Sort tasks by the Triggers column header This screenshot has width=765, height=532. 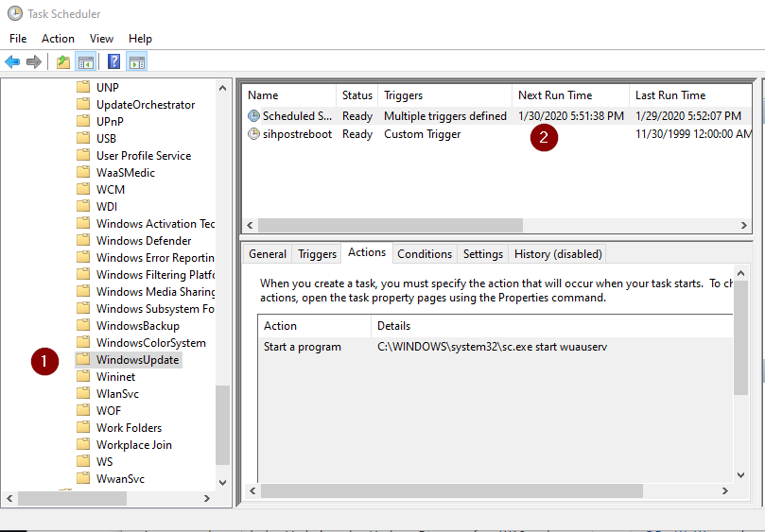[x=445, y=95]
